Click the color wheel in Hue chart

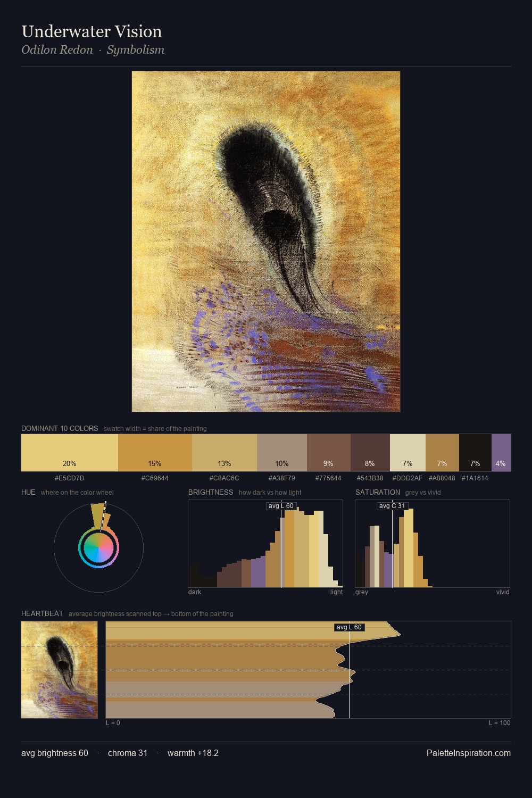pos(98,547)
